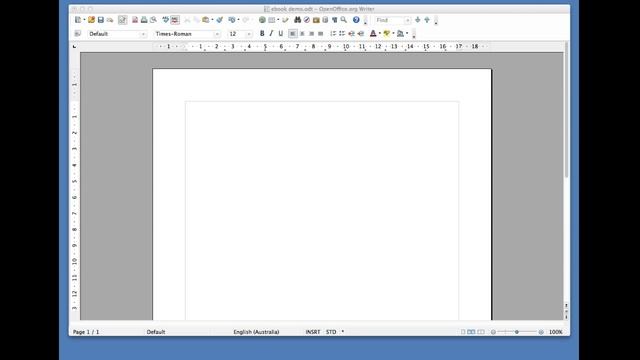
Task: Click the Hyperlink icon
Action: point(262,20)
